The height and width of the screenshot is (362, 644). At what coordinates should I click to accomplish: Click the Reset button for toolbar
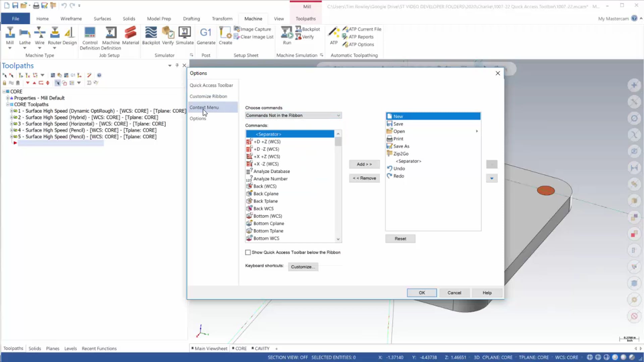[x=400, y=238]
